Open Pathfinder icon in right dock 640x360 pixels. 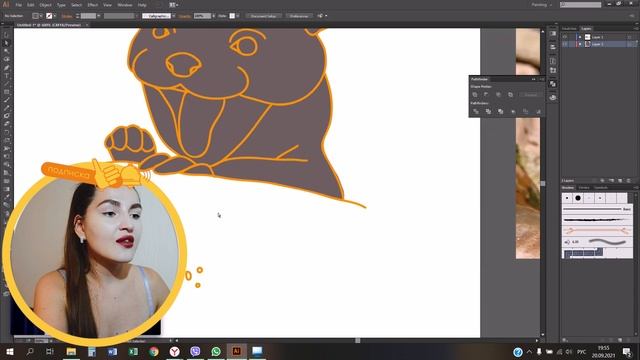[553, 84]
